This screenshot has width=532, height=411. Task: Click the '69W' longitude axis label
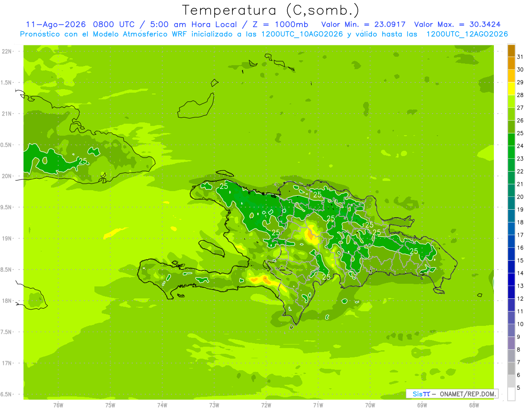422,405
